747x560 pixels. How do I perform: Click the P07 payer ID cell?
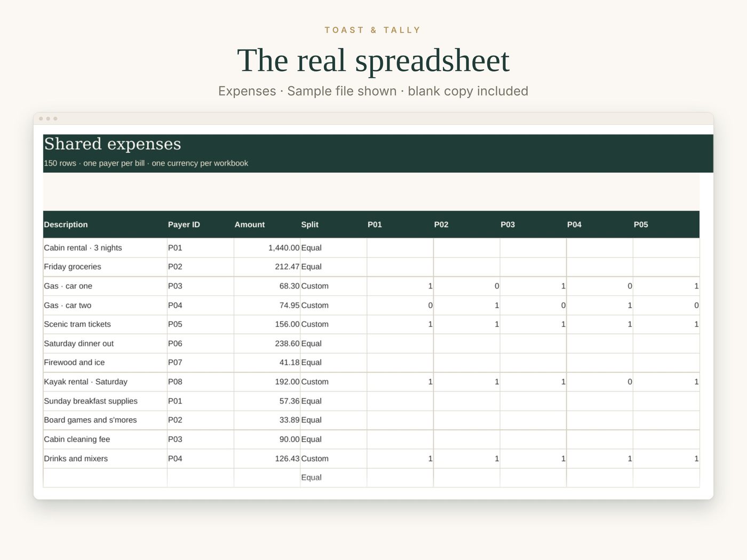click(201, 363)
